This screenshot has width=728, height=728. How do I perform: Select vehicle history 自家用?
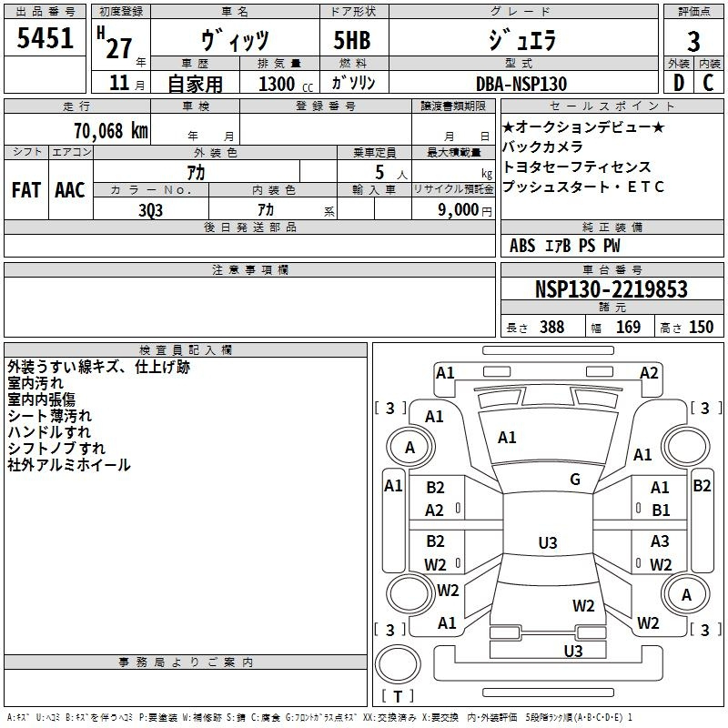click(x=195, y=84)
